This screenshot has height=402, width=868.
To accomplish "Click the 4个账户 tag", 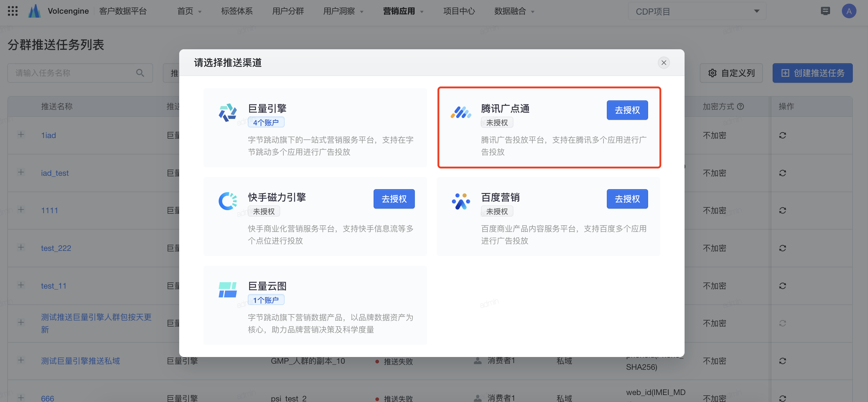I will click(266, 123).
